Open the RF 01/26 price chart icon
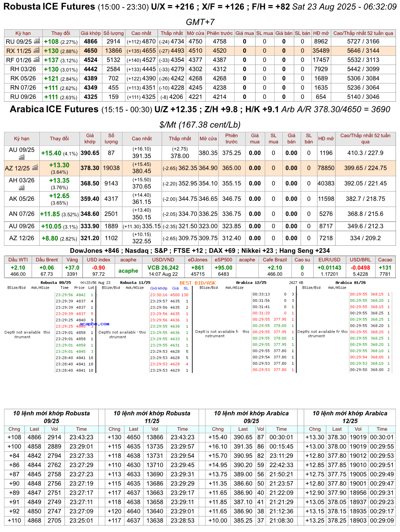Viewport: 400px width, 532px height. [37, 60]
